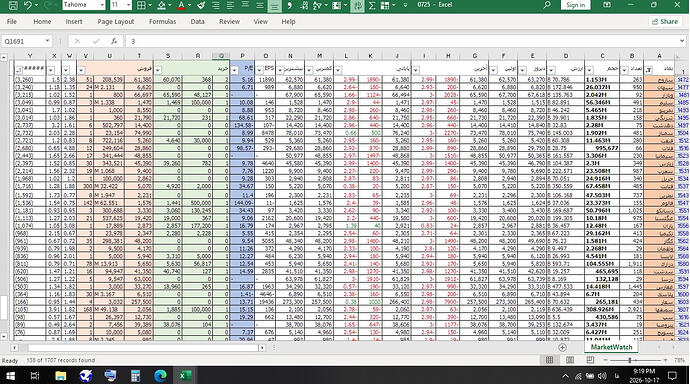Open the Sort and Filter icon
This screenshot has height=384, width=690.
[316, 5]
